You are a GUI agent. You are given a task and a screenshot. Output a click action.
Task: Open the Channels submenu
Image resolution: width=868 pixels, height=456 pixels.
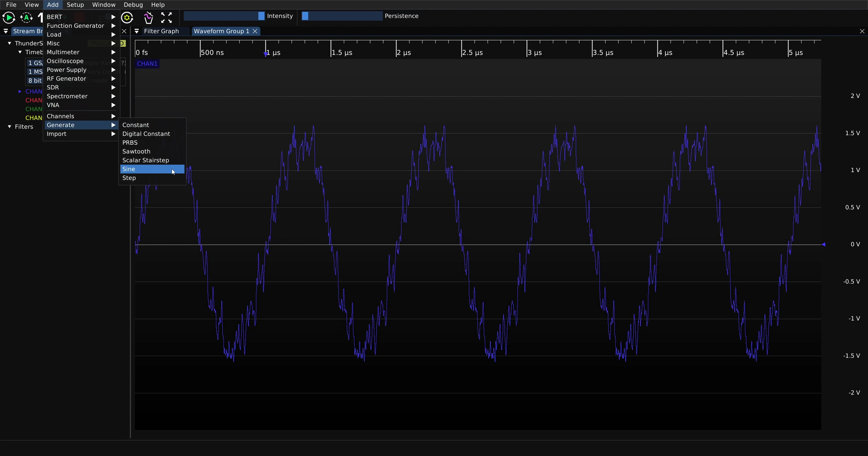[x=81, y=116]
